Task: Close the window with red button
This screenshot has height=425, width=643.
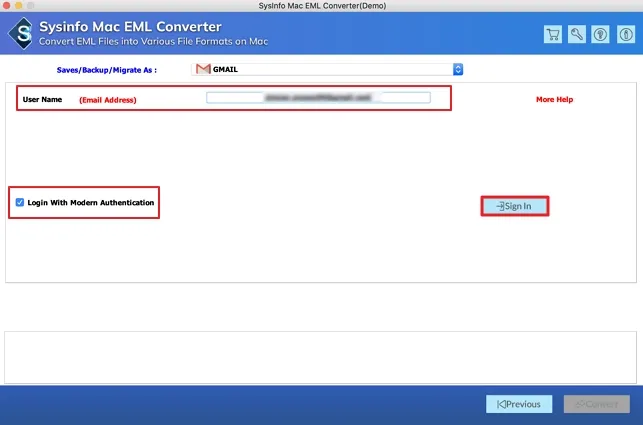Action: [6, 5]
